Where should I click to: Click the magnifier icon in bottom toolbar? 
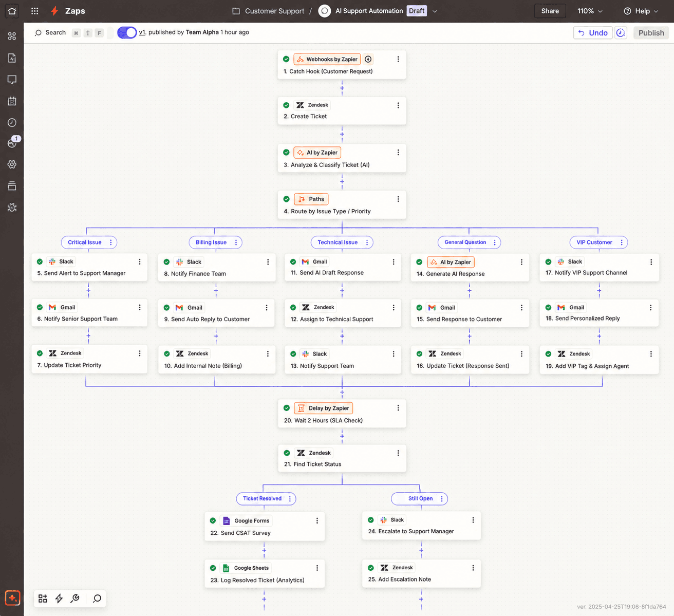pyautogui.click(x=97, y=599)
